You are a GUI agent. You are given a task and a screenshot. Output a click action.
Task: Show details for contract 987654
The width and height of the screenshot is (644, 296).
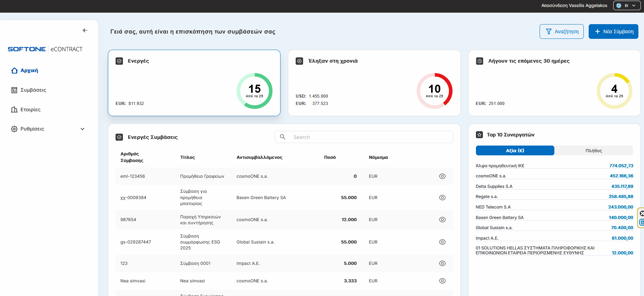click(442, 220)
